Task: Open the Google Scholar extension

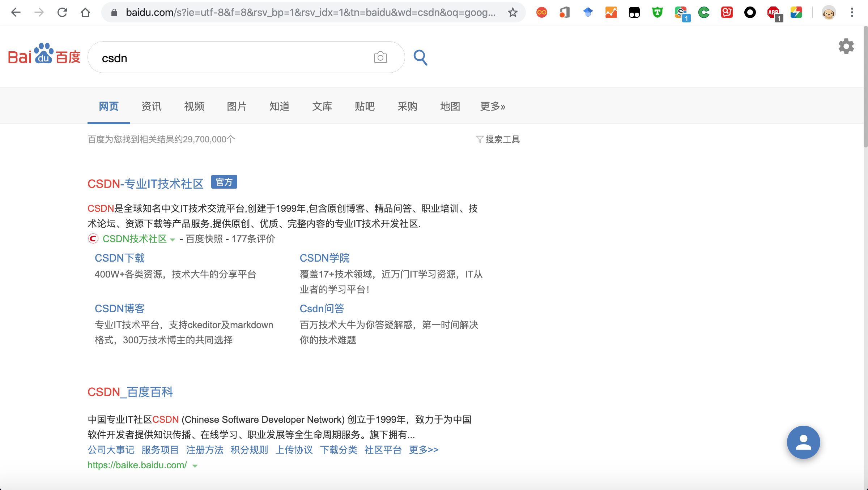Action: (x=588, y=13)
